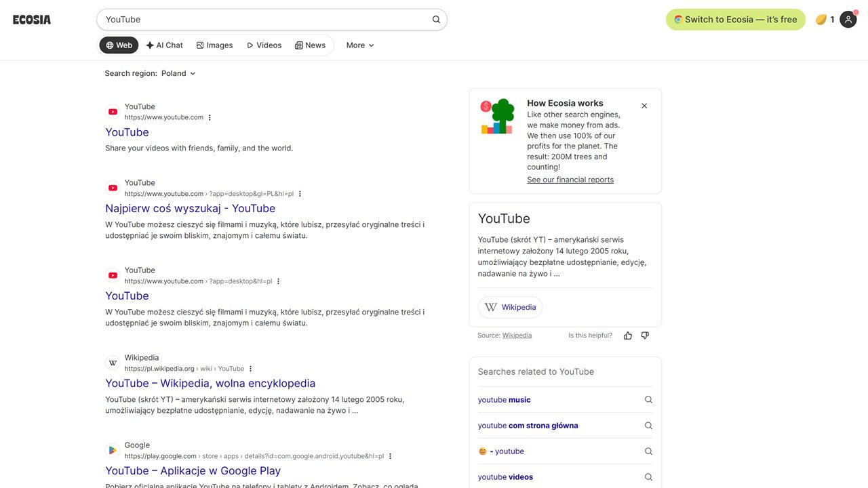Switch to Videos tab
This screenshot has height=488, width=868.
pyautogui.click(x=264, y=45)
